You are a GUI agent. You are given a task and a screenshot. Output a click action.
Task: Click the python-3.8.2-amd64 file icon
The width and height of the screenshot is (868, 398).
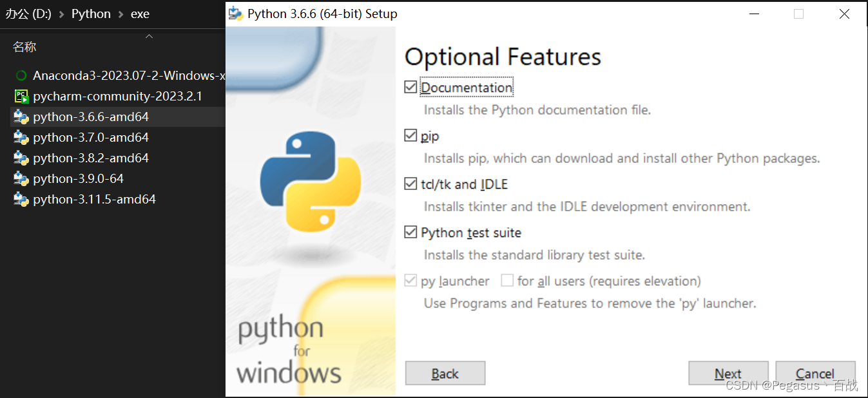(21, 158)
